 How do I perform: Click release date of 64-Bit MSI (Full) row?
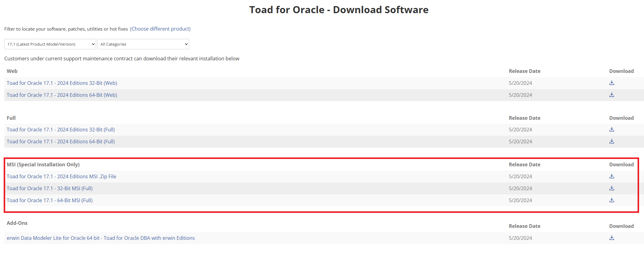(520, 200)
